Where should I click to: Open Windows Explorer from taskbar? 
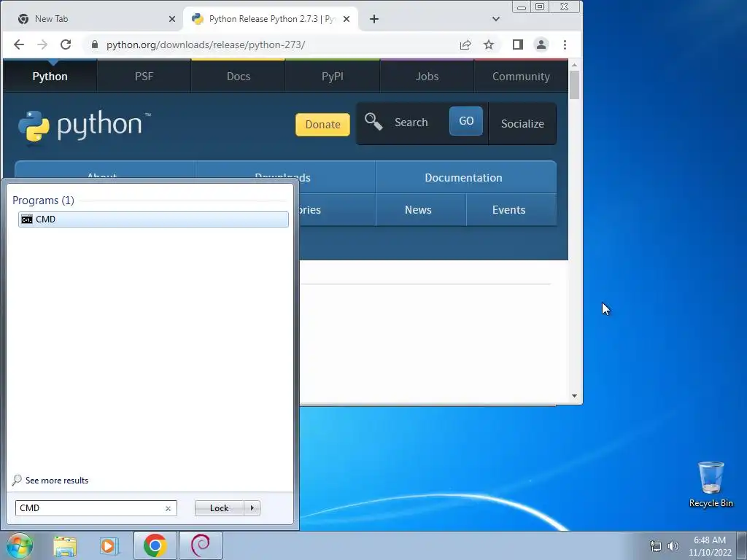point(65,545)
